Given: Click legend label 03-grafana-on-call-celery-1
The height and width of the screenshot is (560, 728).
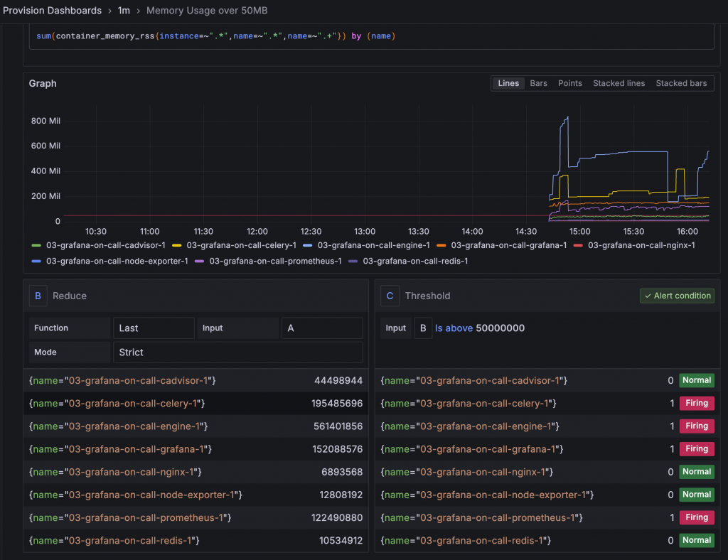Looking at the screenshot, I should pyautogui.click(x=241, y=245).
